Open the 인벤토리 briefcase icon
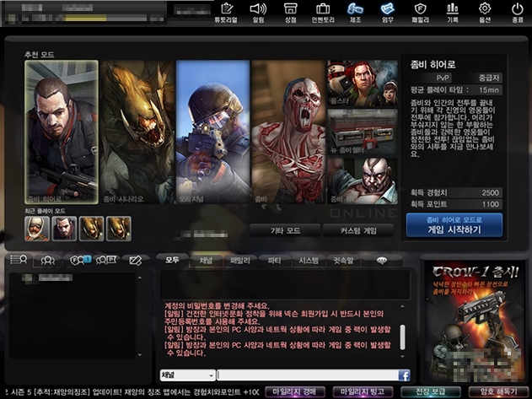The image size is (532, 399). tap(323, 13)
